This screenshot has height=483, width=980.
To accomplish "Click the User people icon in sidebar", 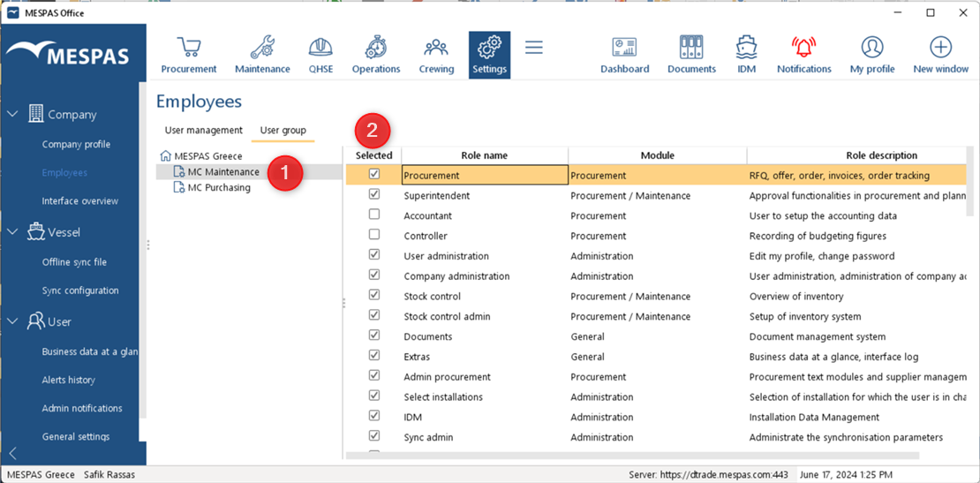I will click(35, 321).
